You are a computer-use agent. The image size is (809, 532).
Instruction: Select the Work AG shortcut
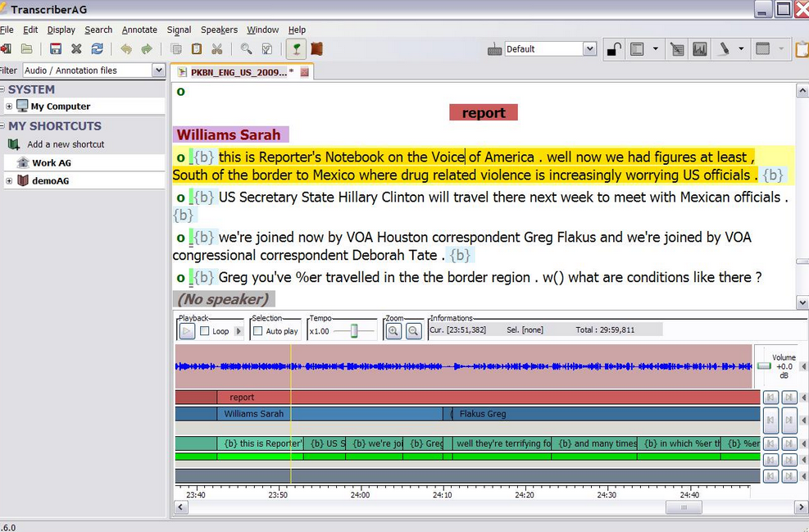52,162
